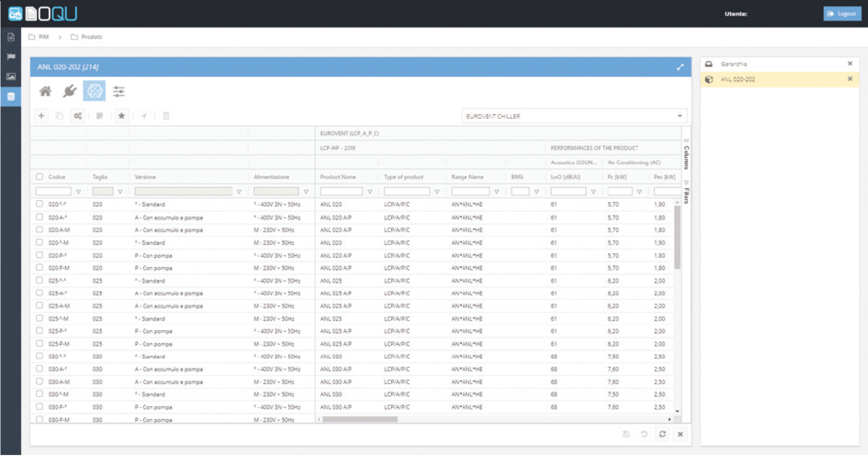Open the Type of product filter funnel
Viewport: 868px width, 456px height.
(x=437, y=192)
